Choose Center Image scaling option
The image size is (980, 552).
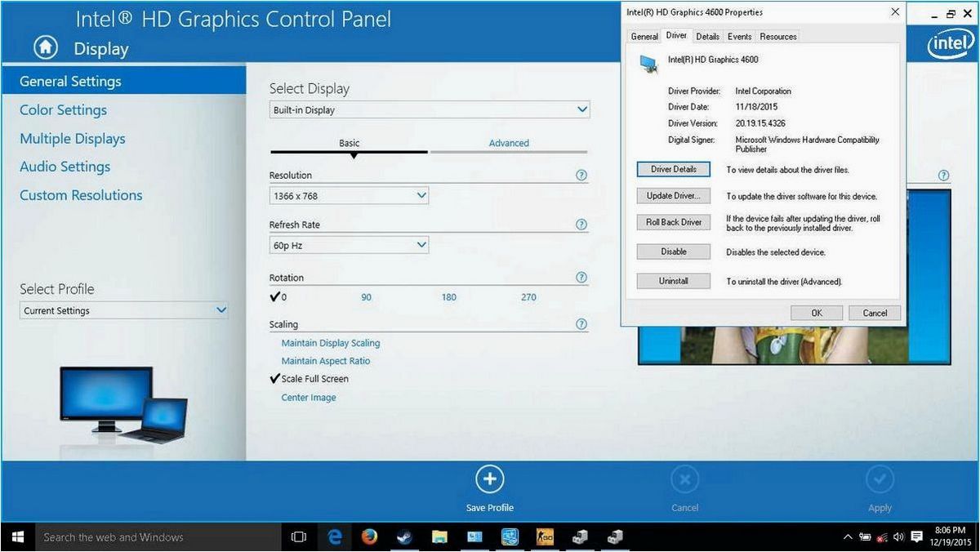(x=309, y=398)
